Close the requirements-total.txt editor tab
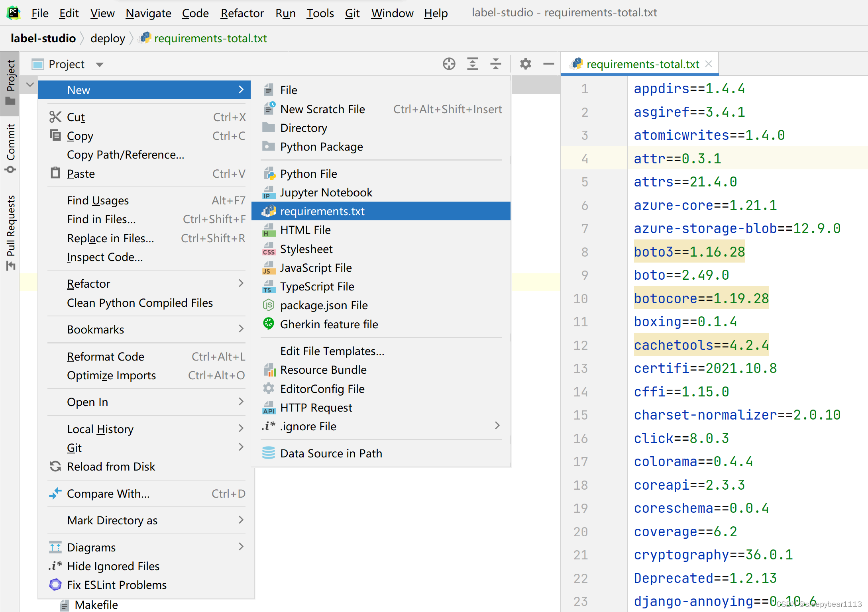 (709, 64)
